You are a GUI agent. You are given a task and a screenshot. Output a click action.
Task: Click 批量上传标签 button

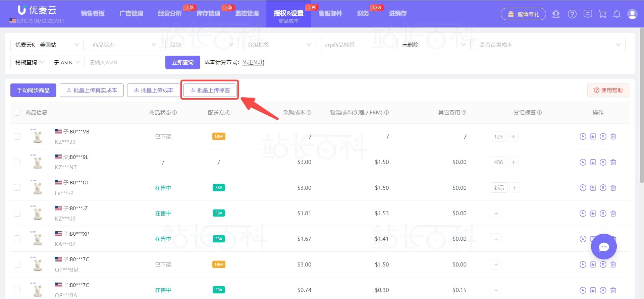[210, 90]
